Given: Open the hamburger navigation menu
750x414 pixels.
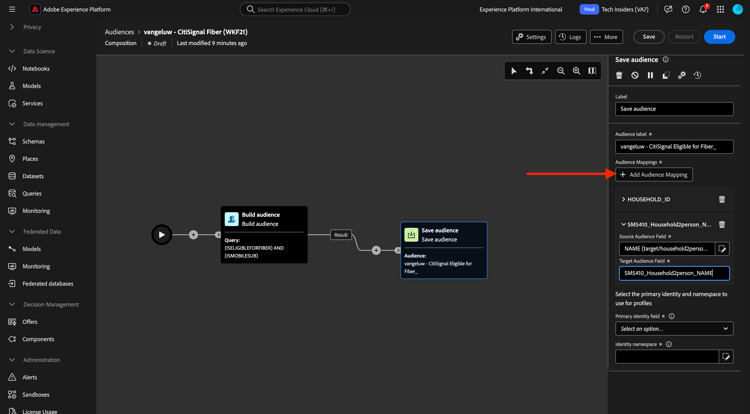Looking at the screenshot, I should coord(12,9).
